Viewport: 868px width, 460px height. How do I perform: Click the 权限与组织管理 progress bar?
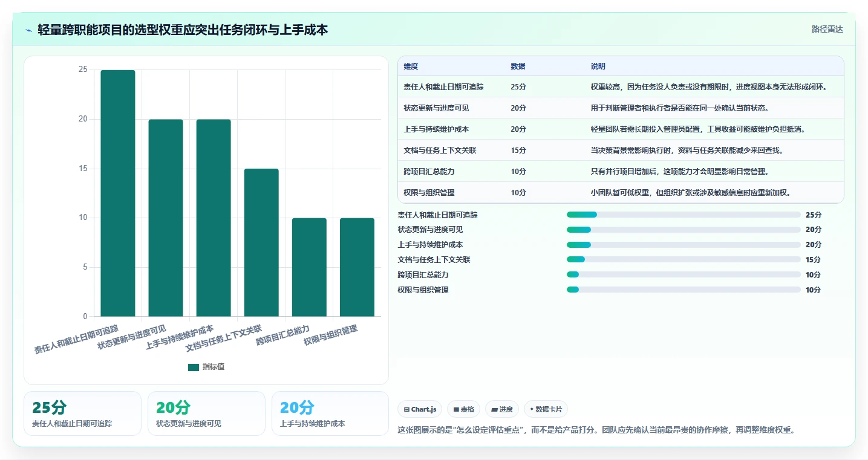coord(684,290)
